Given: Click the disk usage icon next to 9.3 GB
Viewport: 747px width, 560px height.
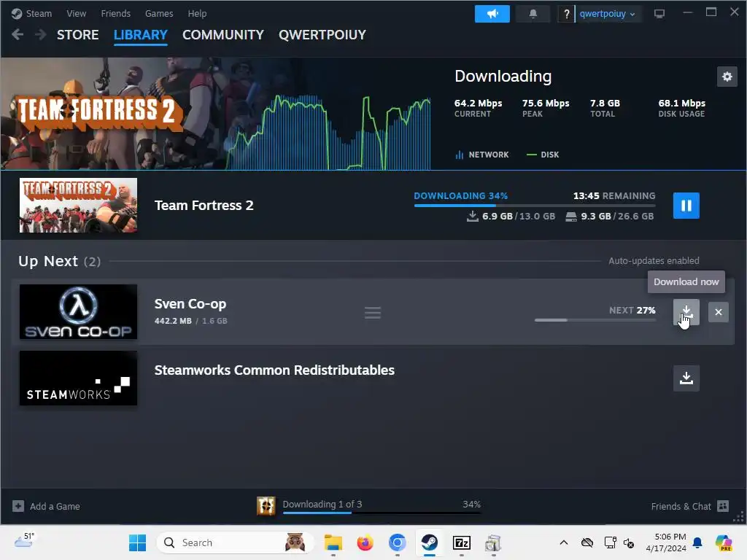Looking at the screenshot, I should tap(570, 217).
